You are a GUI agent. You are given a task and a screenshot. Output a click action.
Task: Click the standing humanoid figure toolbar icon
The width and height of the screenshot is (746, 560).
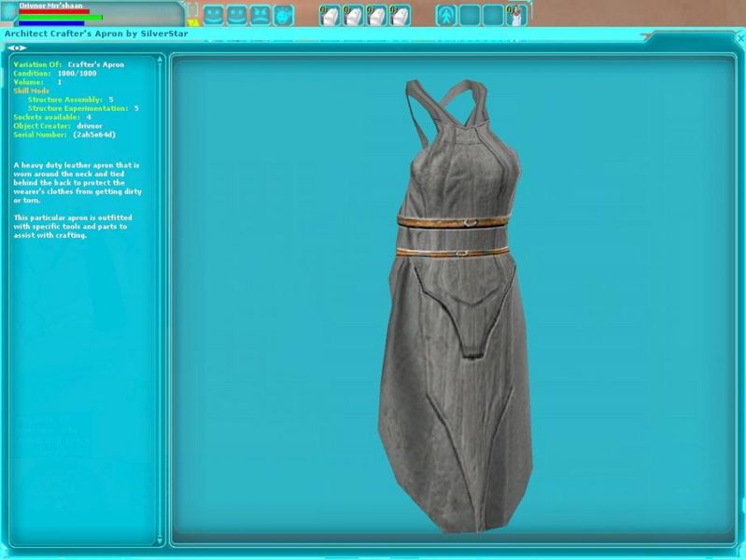point(447,15)
